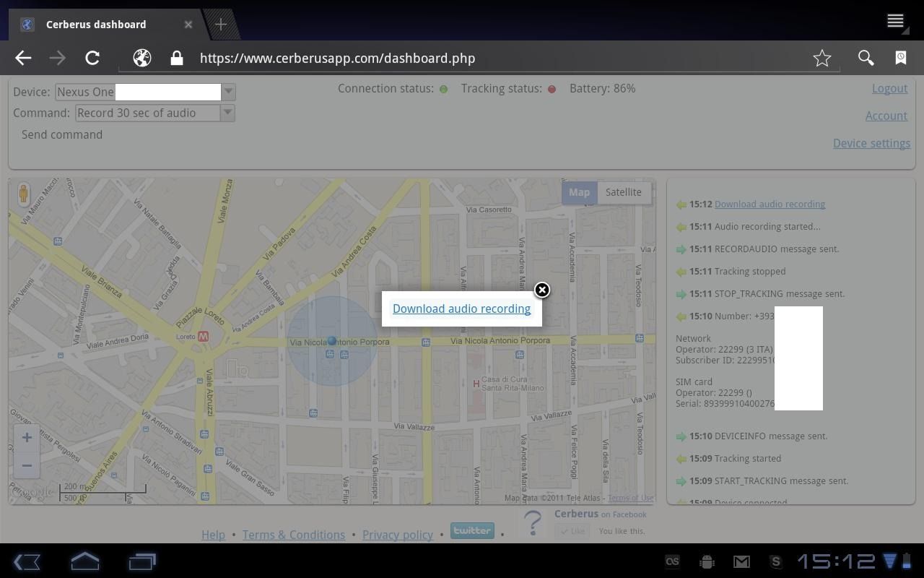Click the site lock icon
Viewport: 924px width, 578px height.
(177, 59)
